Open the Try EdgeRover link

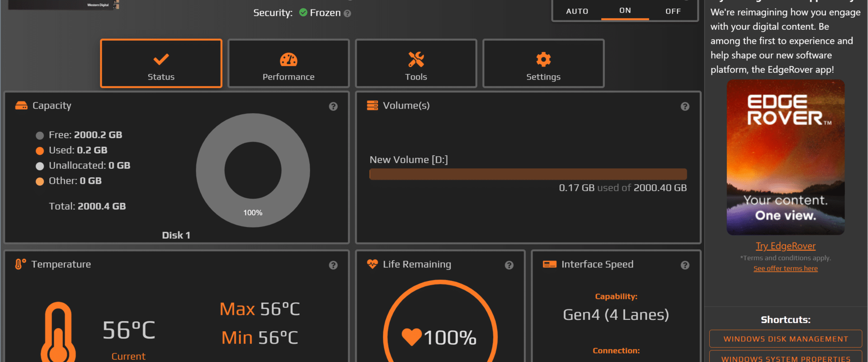pyautogui.click(x=786, y=246)
